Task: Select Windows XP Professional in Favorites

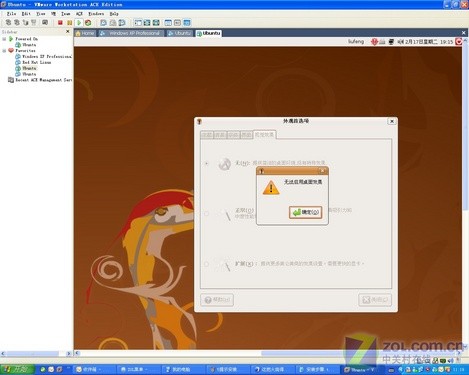Action: click(44, 56)
